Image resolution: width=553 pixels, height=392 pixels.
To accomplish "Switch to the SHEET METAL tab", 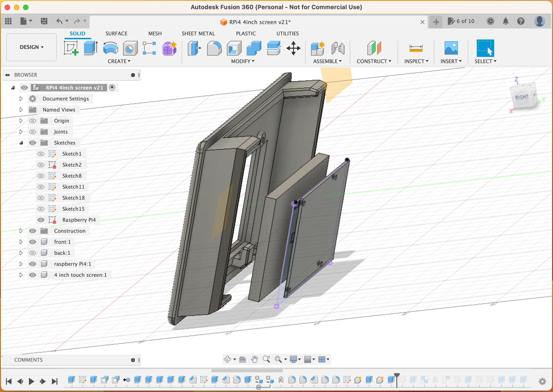I will (198, 34).
